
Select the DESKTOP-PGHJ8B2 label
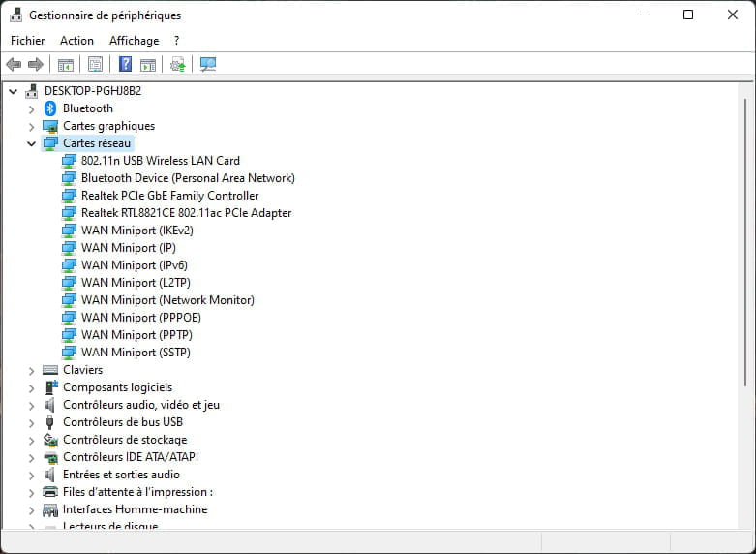[x=93, y=91]
